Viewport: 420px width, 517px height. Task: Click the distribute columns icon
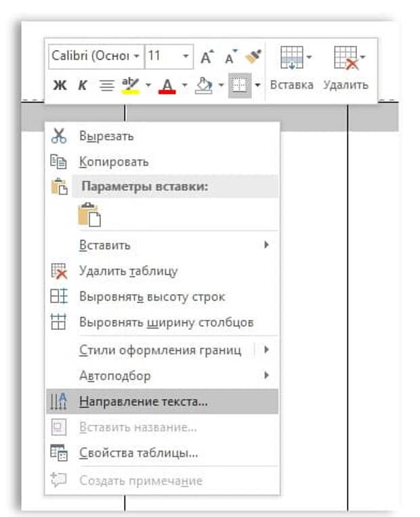pos(58,321)
